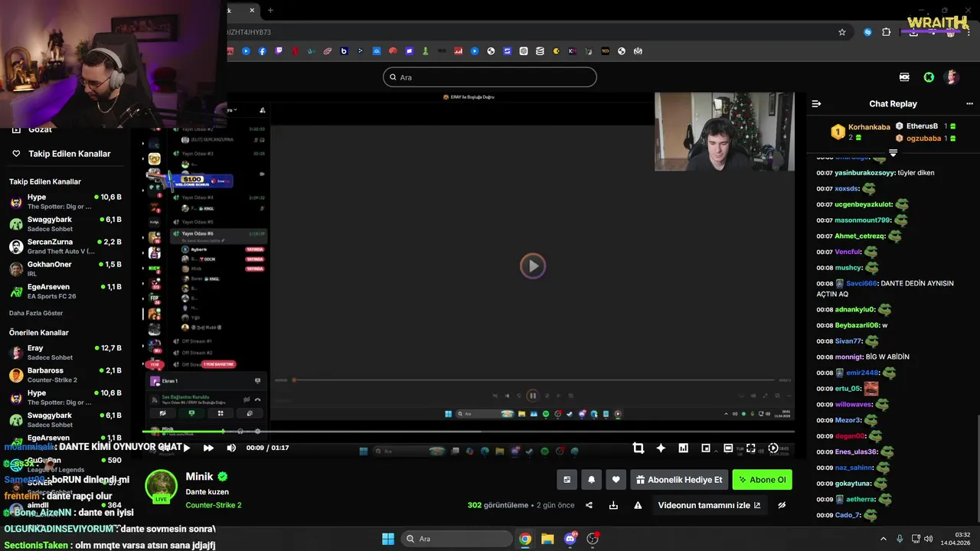Create a clip with the crop icon

[x=639, y=448]
